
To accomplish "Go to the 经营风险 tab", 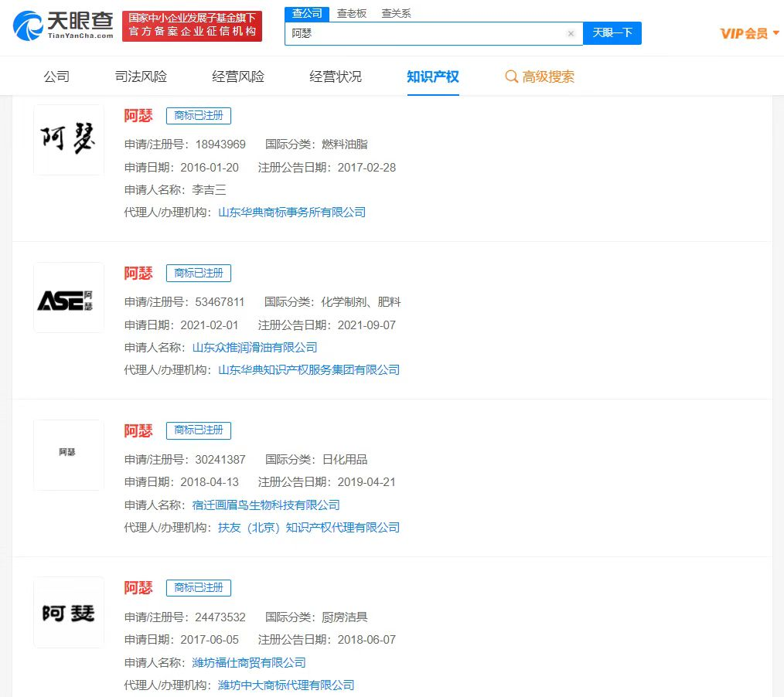I will [x=238, y=76].
